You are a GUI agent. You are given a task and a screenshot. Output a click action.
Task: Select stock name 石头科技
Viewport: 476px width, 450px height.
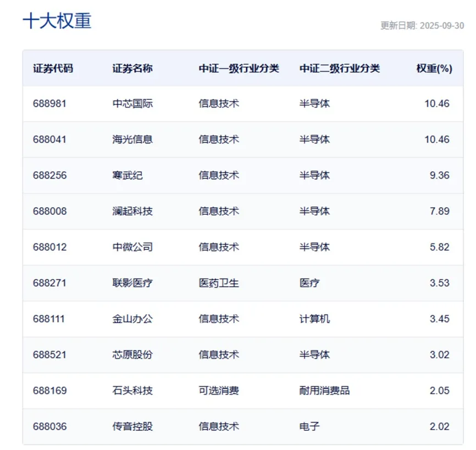point(132,390)
